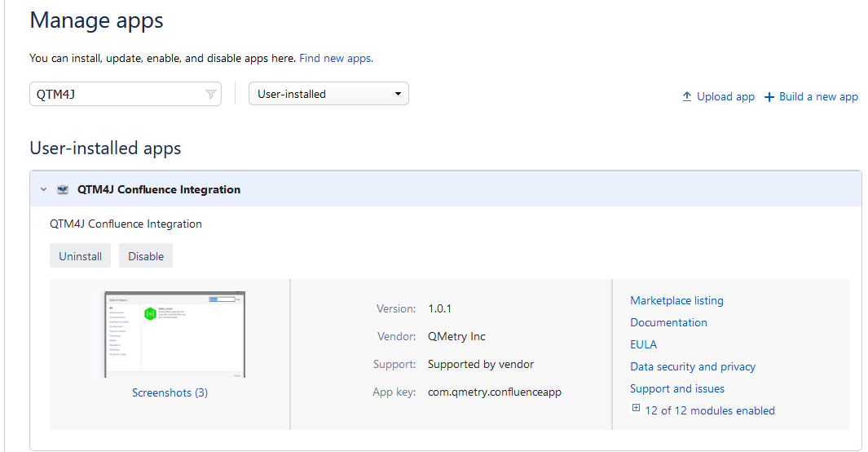Click the filter funnel icon in search box
Viewport: 868px width, 452px height.
pyautogui.click(x=211, y=94)
